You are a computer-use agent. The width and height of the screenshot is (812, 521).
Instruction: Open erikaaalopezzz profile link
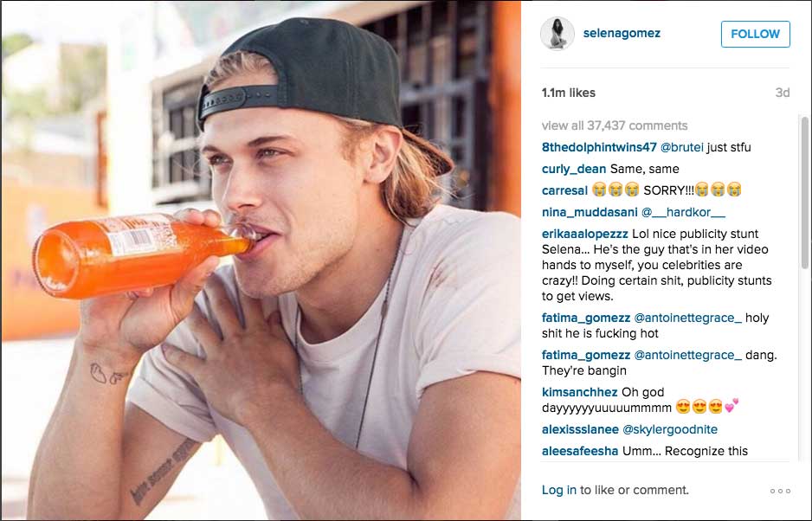coord(584,234)
